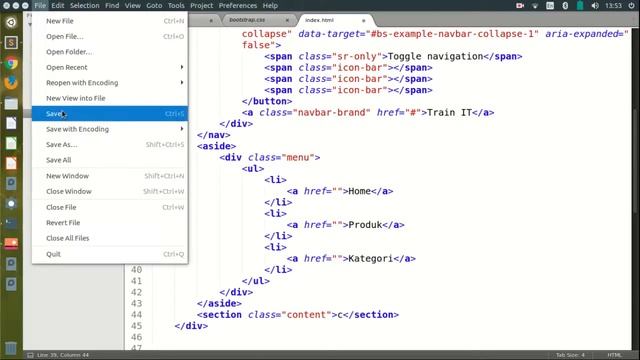Open the Selection menu
The width and height of the screenshot is (640, 360).
84,5
